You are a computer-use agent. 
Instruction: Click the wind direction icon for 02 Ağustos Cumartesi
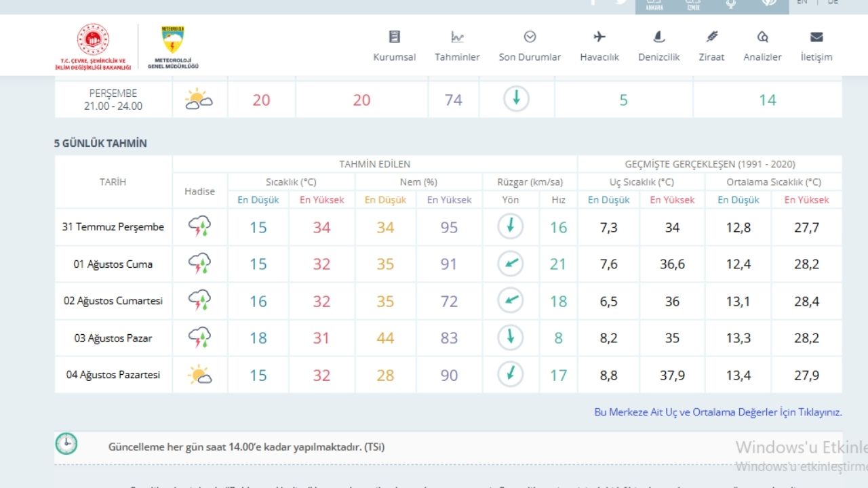click(x=510, y=300)
